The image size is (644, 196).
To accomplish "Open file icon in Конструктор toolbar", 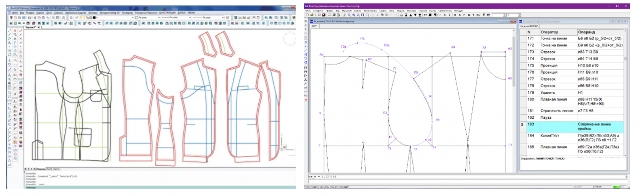I will click(x=312, y=15).
